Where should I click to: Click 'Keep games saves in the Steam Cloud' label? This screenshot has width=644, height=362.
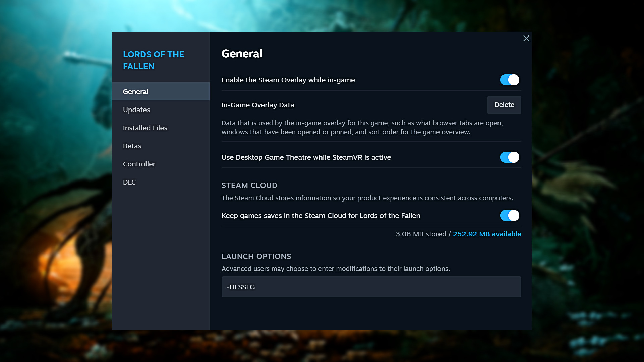[x=321, y=216]
